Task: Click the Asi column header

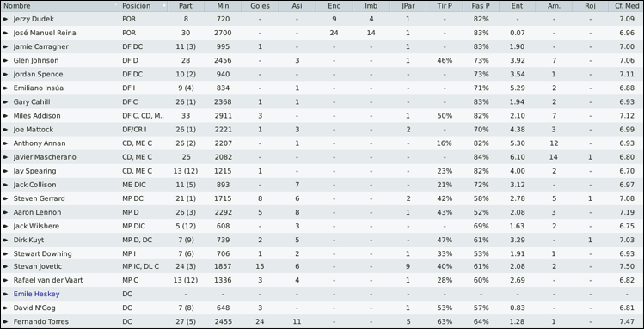Action: [297, 6]
